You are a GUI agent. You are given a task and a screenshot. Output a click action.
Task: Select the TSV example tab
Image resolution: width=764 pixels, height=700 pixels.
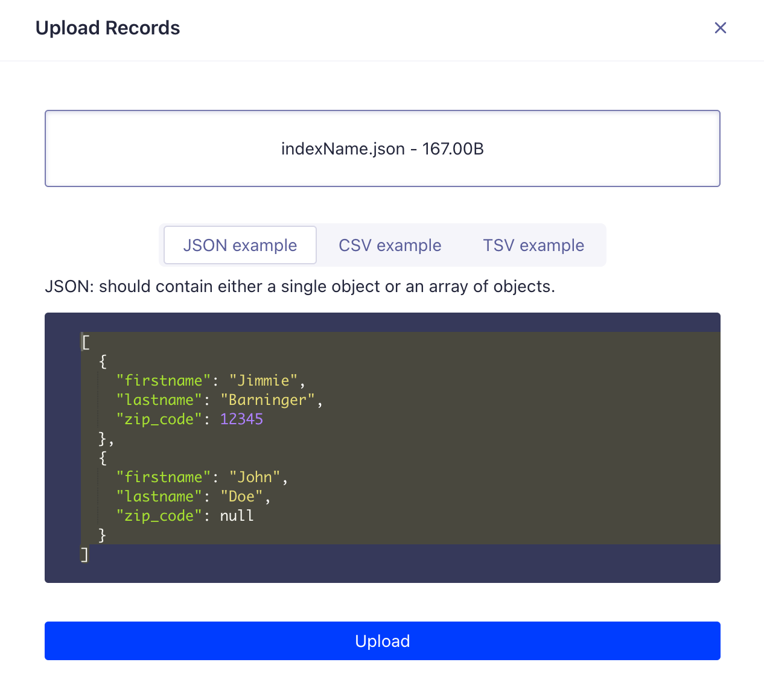[x=533, y=245]
